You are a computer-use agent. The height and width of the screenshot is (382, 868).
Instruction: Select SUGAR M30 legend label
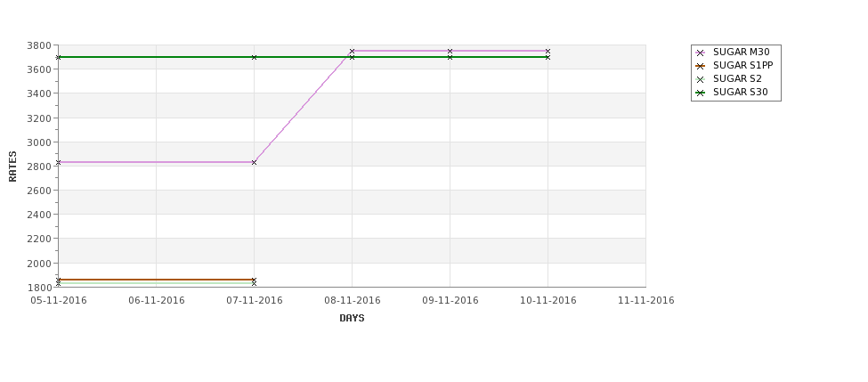(x=742, y=52)
